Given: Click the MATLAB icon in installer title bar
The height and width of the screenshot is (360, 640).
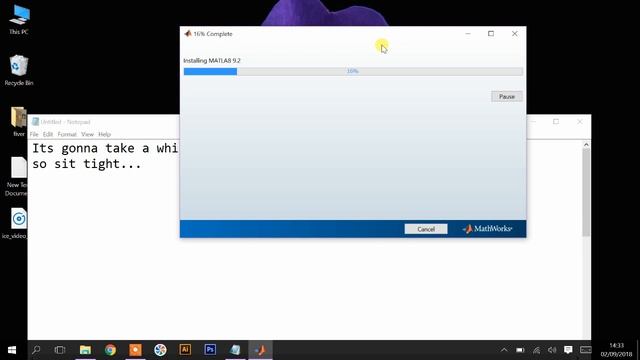Looking at the screenshot, I should tap(188, 33).
